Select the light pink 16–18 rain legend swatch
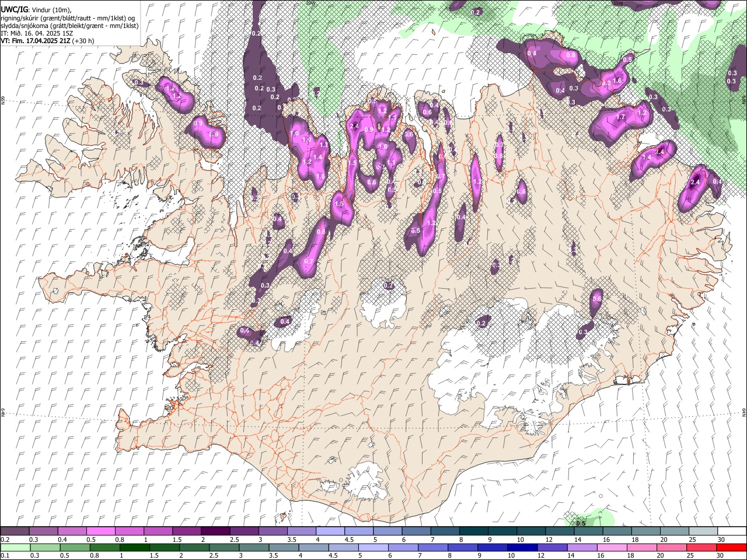The height and width of the screenshot is (560, 747). tap(612, 547)
